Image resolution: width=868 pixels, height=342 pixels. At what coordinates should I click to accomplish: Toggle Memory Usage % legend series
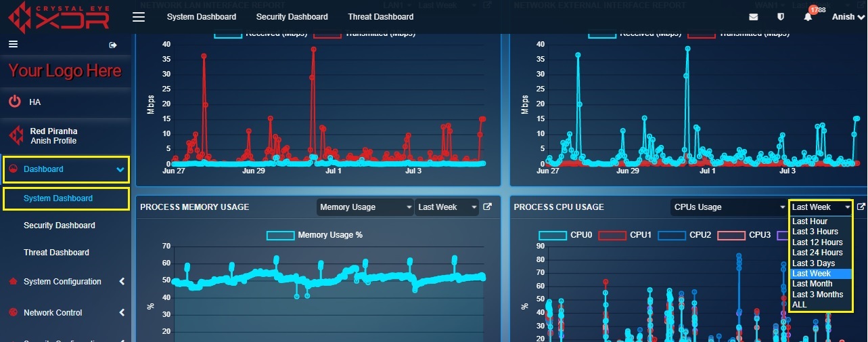315,235
